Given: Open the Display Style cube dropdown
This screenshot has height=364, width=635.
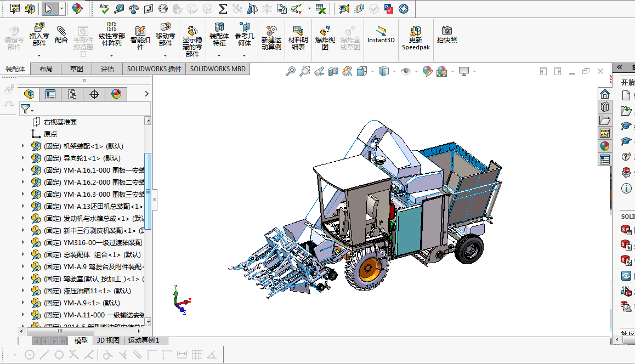Looking at the screenshot, I should (394, 72).
